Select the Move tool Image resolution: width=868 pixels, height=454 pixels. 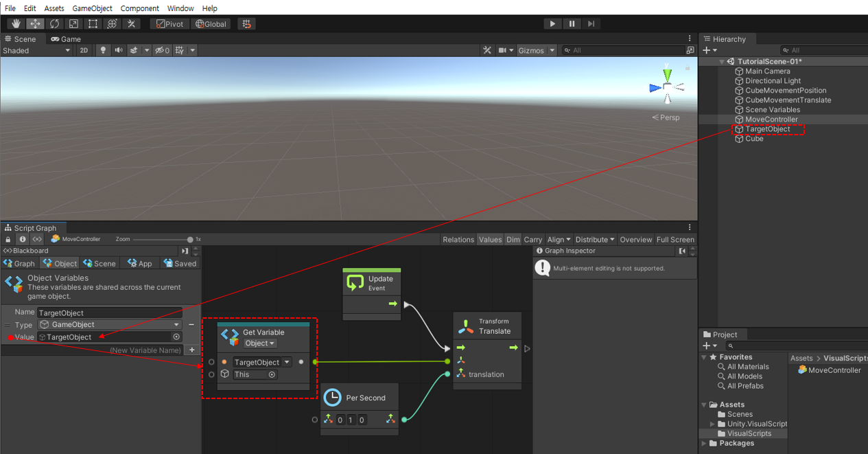35,24
